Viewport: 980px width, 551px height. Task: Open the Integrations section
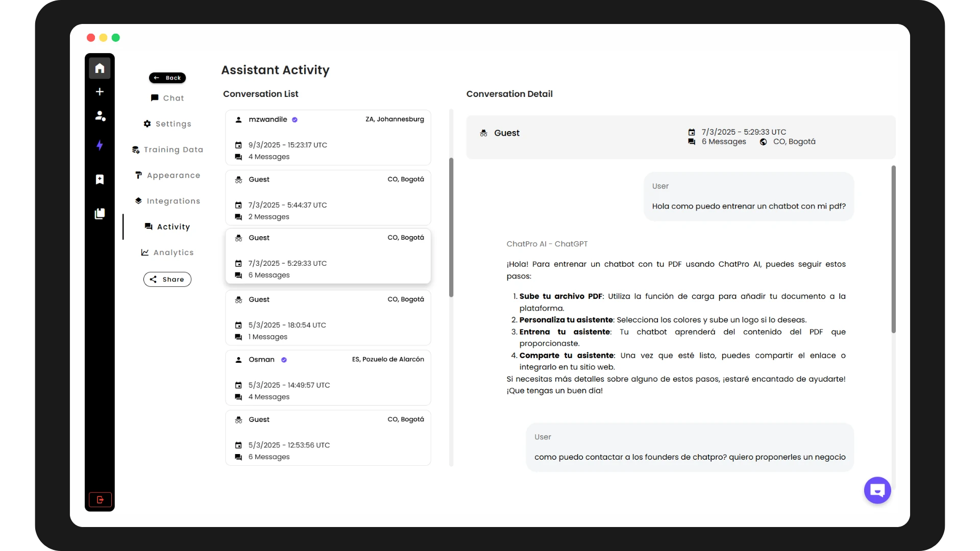click(x=167, y=201)
